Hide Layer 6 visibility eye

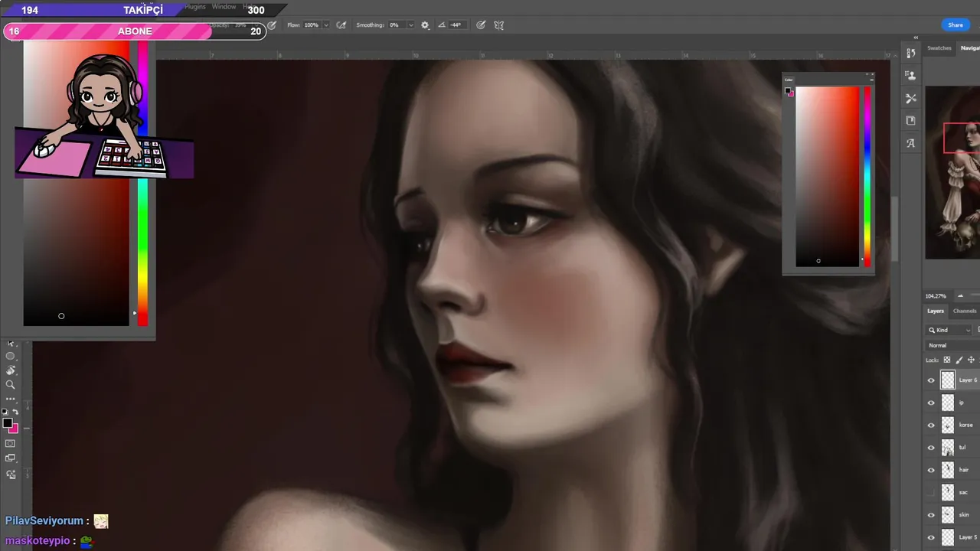(x=931, y=380)
